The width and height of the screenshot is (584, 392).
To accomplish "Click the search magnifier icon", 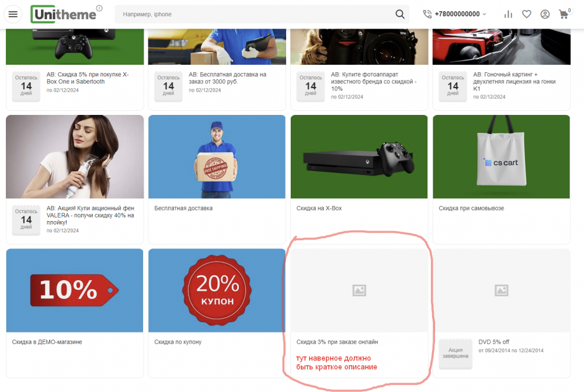I will pos(400,13).
